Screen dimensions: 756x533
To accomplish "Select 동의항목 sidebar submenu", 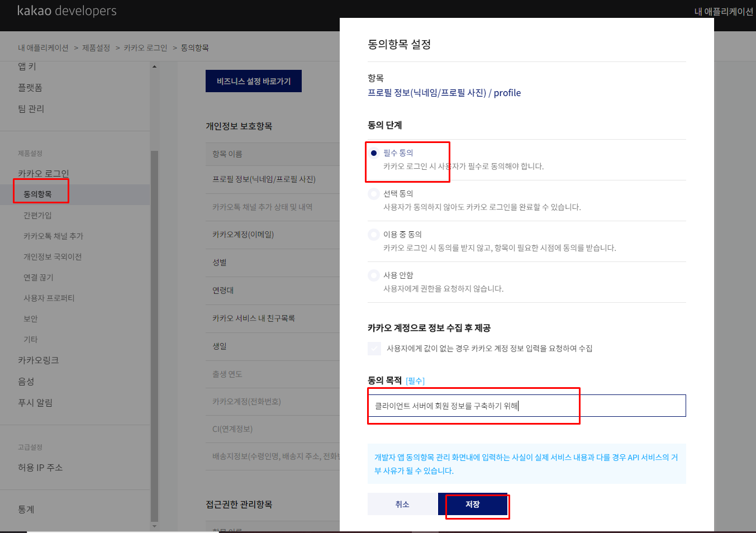I will pos(37,194).
